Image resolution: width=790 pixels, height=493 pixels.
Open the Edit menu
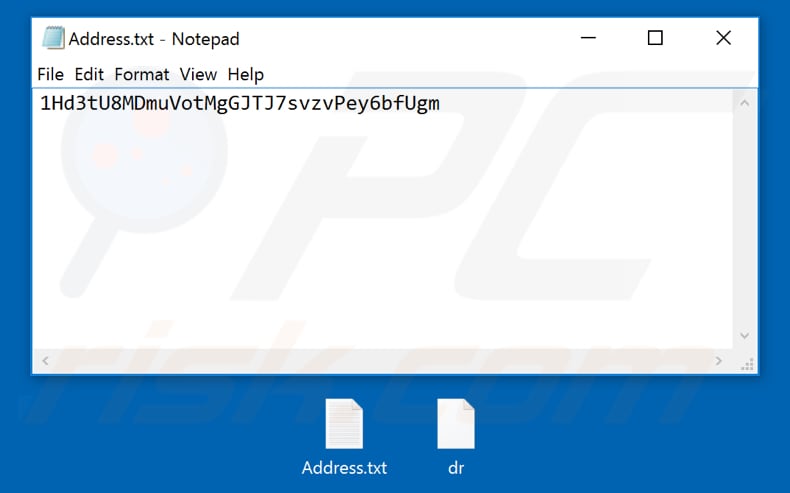tap(89, 75)
